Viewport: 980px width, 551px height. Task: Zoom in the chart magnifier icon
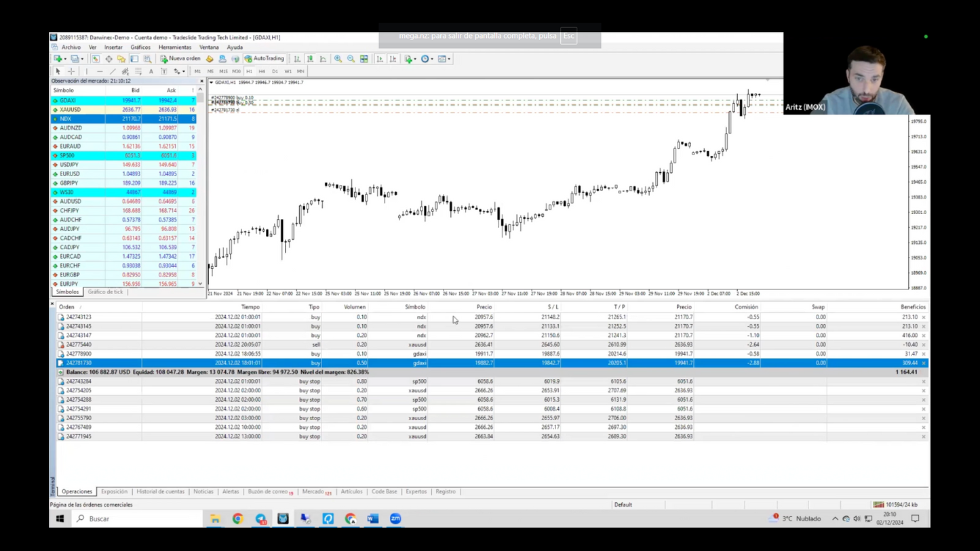[338, 59]
